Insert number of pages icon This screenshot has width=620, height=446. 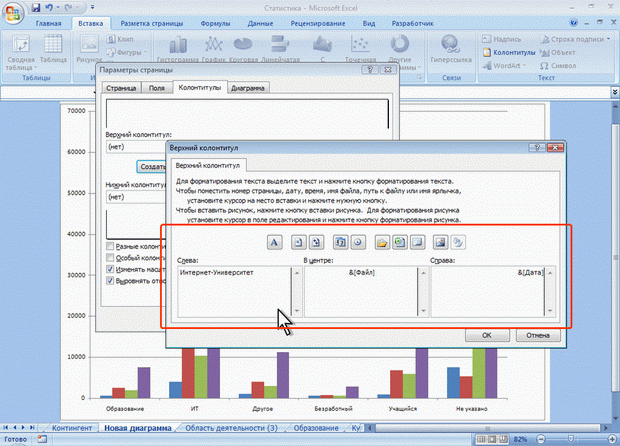[x=316, y=242]
